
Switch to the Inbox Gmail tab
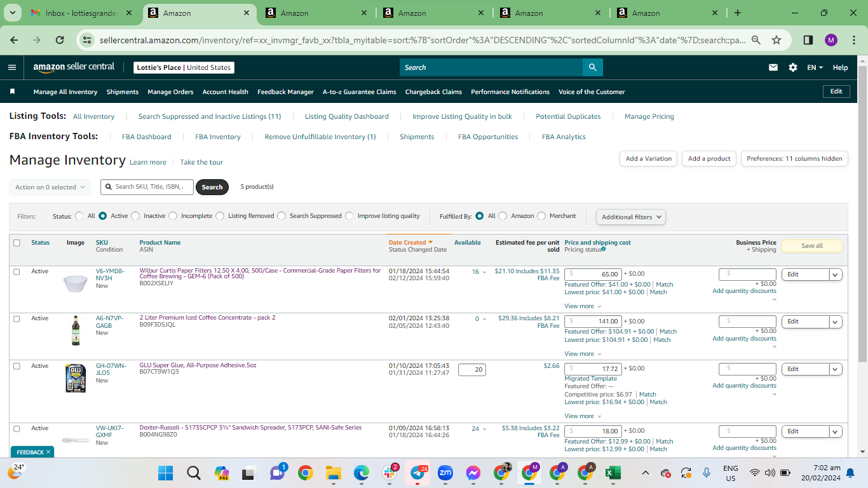(81, 13)
